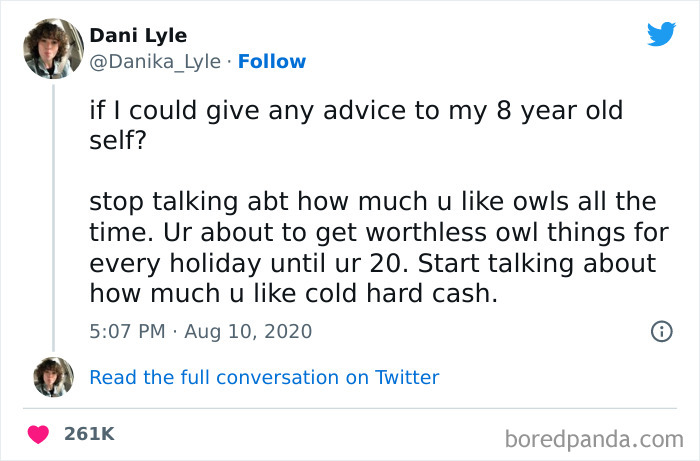Follow Dani Lyle via the Follow link
This screenshot has height=461, width=700.
271,61
